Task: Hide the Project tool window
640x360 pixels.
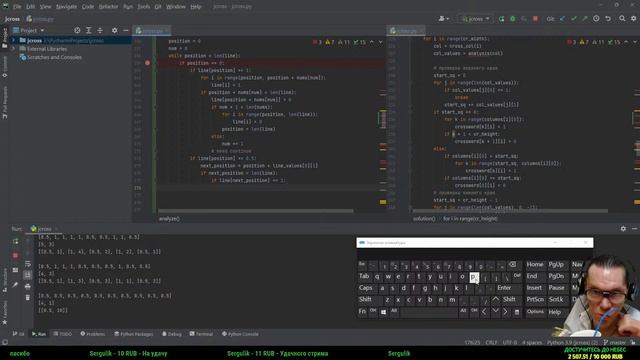Action: tap(126, 31)
